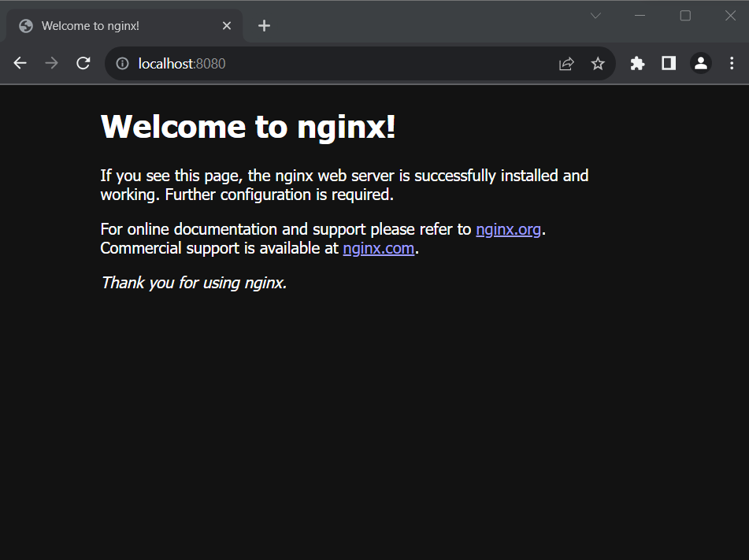Screen dimensions: 749x560
Task: Maximize the browser window
Action: (x=685, y=16)
